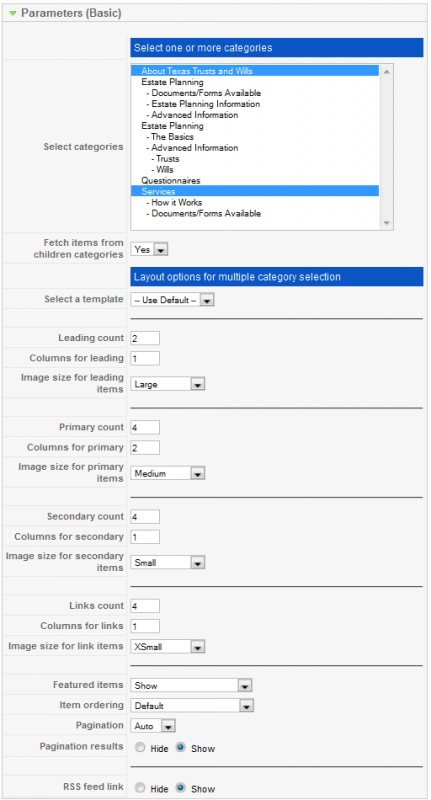Open the 'Select a template' dropdown
This screenshot has height=800, width=431.
point(172,300)
